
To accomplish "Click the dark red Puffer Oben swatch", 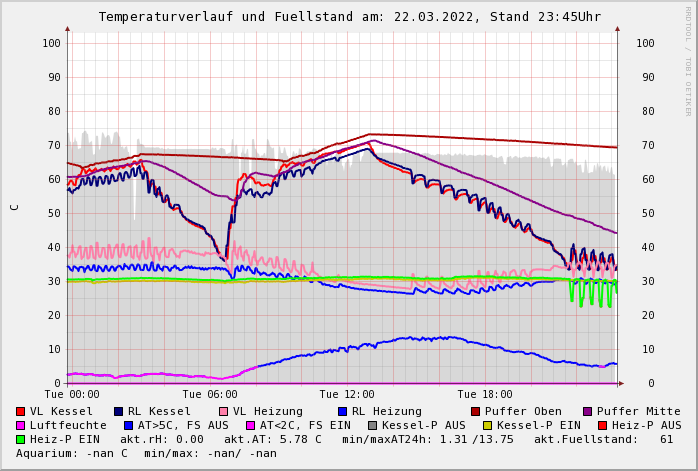I will [475, 411].
